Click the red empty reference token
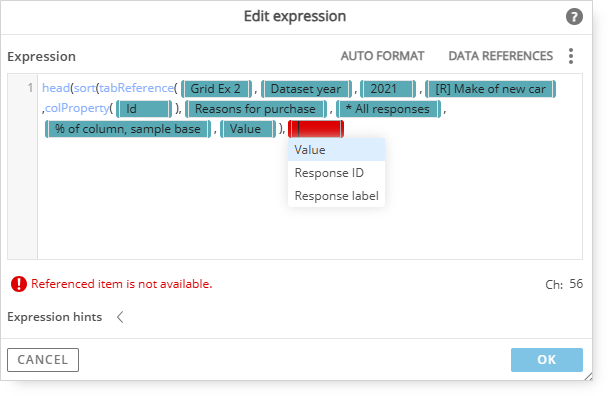 point(316,129)
